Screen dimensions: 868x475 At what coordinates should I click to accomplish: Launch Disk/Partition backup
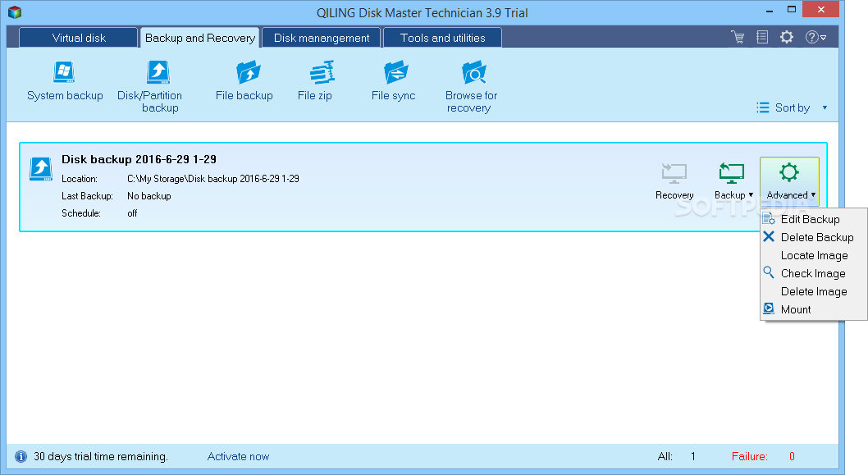coord(150,87)
